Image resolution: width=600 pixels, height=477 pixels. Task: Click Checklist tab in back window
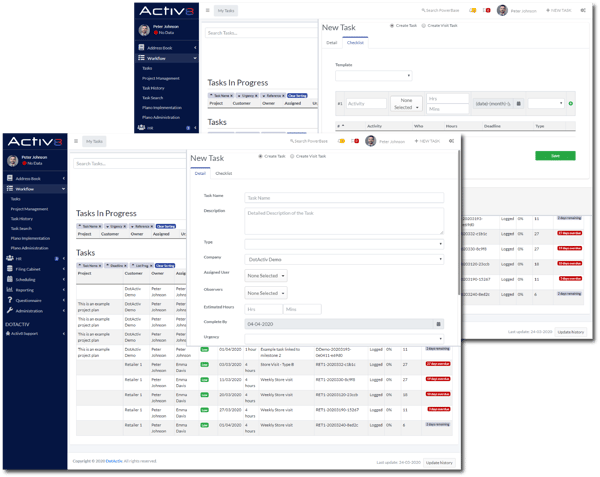tap(355, 42)
